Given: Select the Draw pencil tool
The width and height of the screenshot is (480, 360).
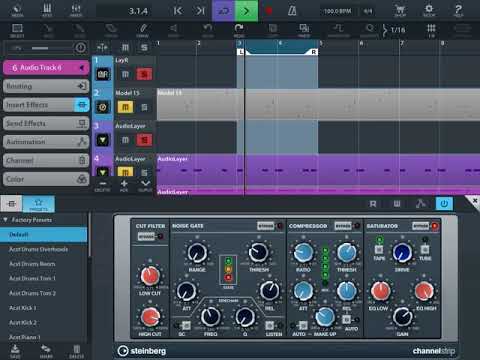Looking at the screenshot, I should point(143,30).
